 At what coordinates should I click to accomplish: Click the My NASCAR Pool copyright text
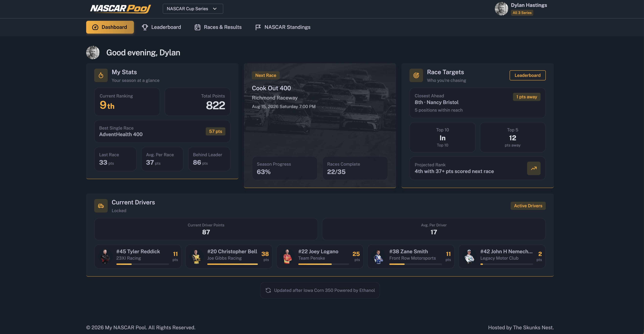[x=141, y=327]
